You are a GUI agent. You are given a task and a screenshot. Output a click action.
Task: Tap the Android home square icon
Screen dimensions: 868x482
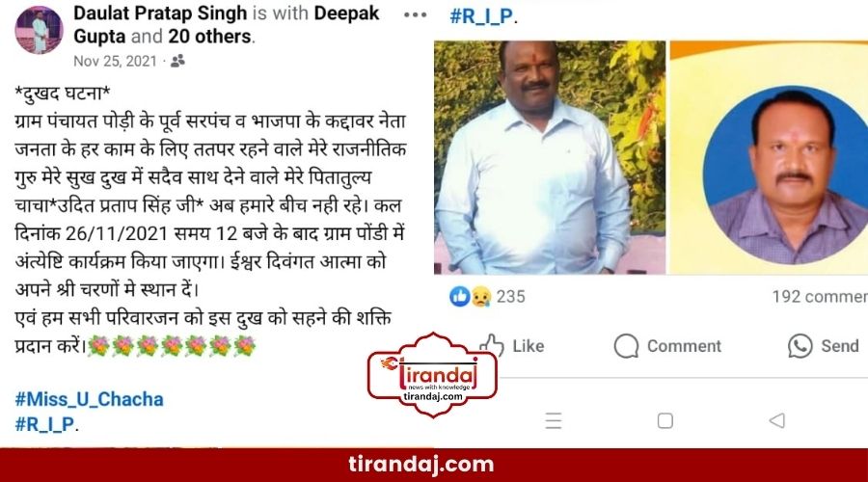[665, 421]
